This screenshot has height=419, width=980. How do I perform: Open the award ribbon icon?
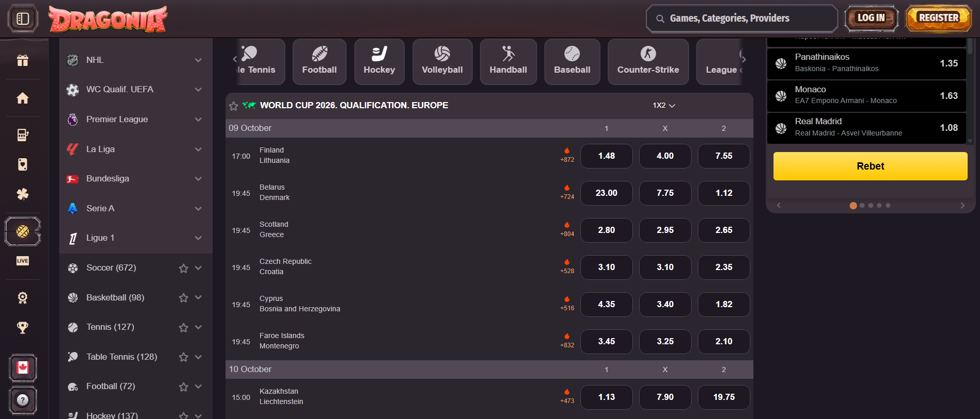coord(23,298)
